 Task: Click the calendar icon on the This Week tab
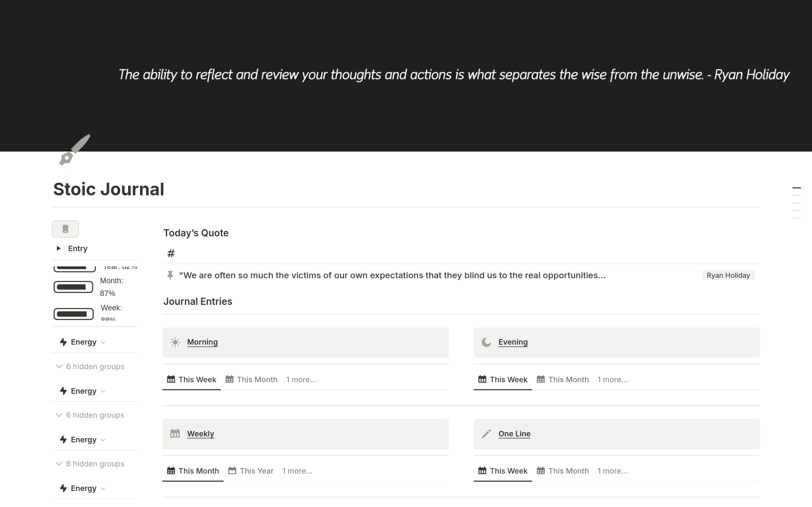(x=171, y=379)
